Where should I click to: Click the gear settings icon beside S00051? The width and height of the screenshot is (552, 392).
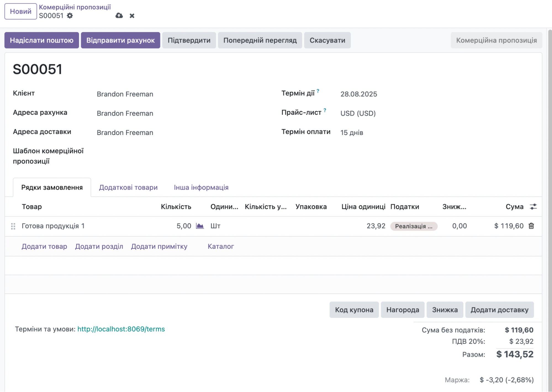click(x=70, y=16)
